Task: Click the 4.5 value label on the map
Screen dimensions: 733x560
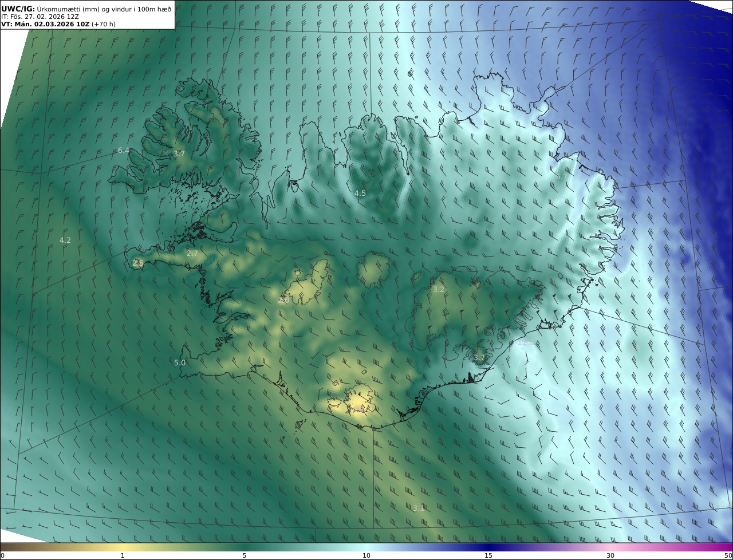Action: pyautogui.click(x=360, y=194)
